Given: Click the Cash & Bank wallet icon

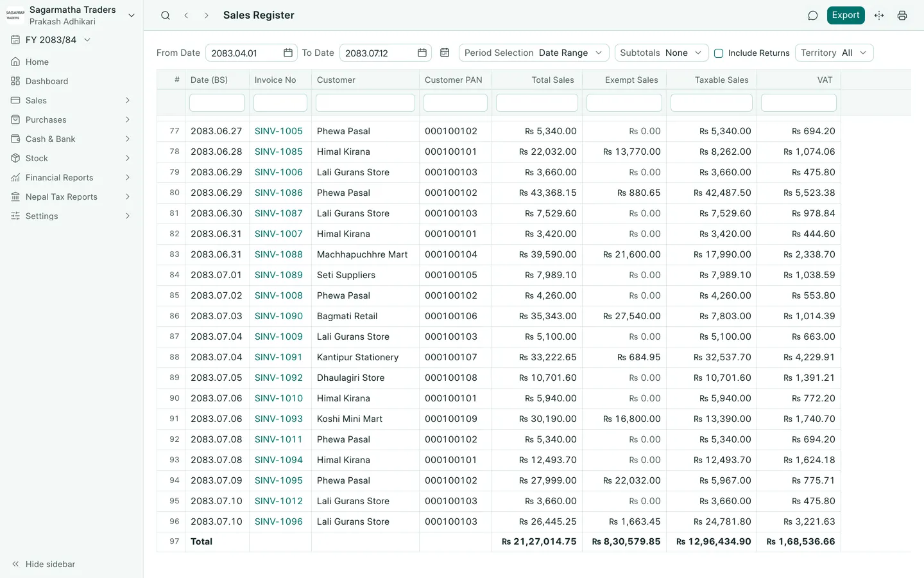Looking at the screenshot, I should [x=15, y=139].
